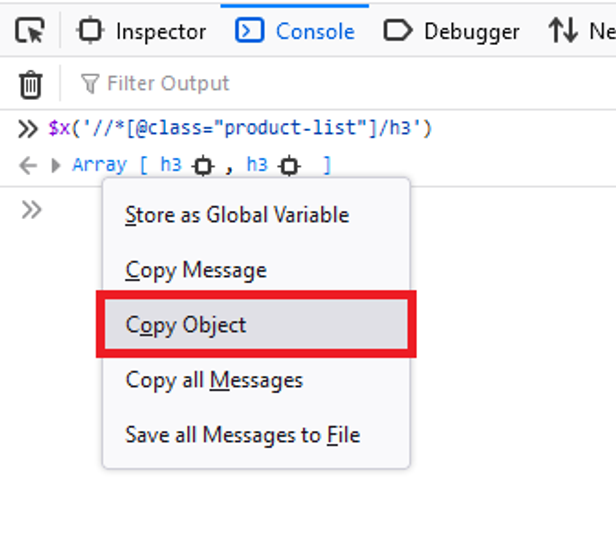This screenshot has width=616, height=548.
Task: Choose Copy all Messages
Action: point(214,380)
